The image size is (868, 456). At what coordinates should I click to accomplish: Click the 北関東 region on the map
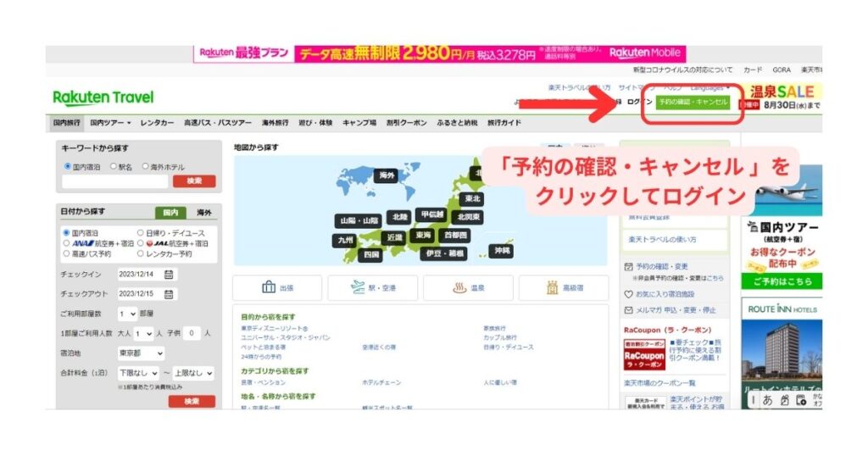tap(468, 217)
